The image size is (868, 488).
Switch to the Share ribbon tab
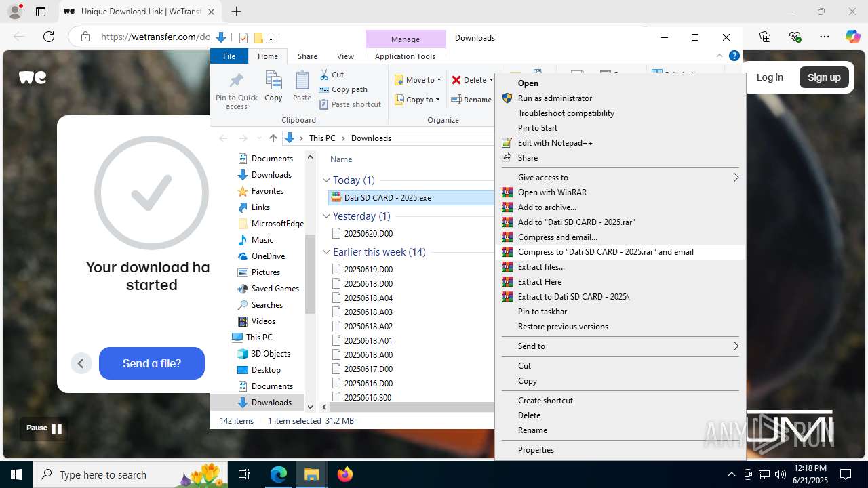tap(307, 56)
